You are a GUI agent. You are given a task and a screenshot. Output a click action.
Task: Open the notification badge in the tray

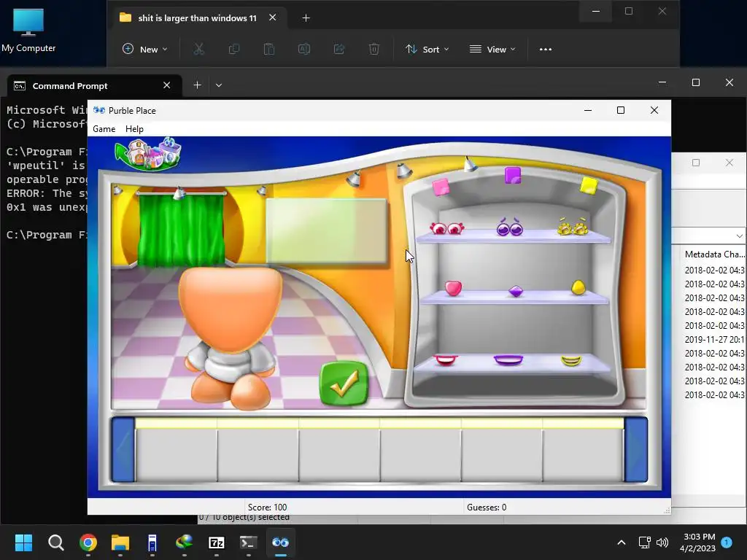[x=727, y=542]
